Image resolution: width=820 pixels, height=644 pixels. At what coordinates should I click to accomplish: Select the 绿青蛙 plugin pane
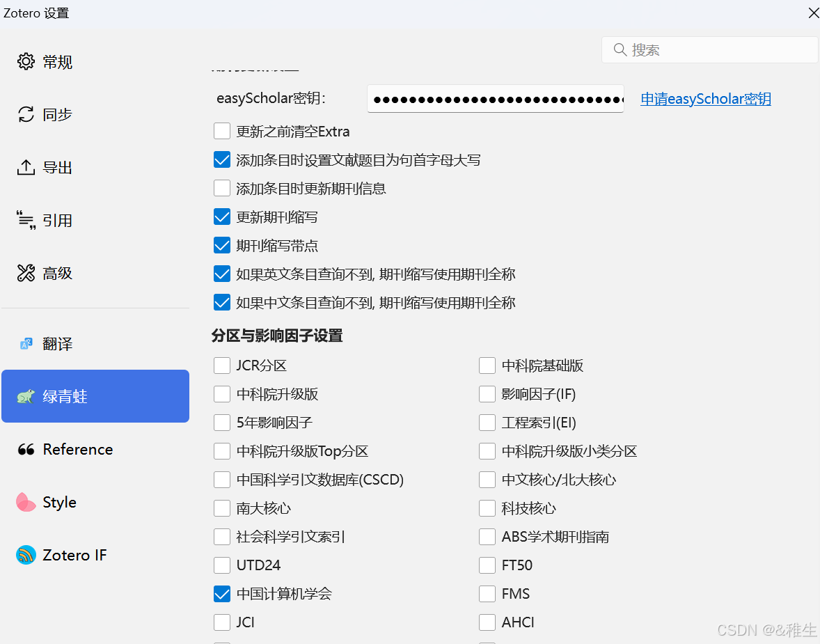point(95,396)
